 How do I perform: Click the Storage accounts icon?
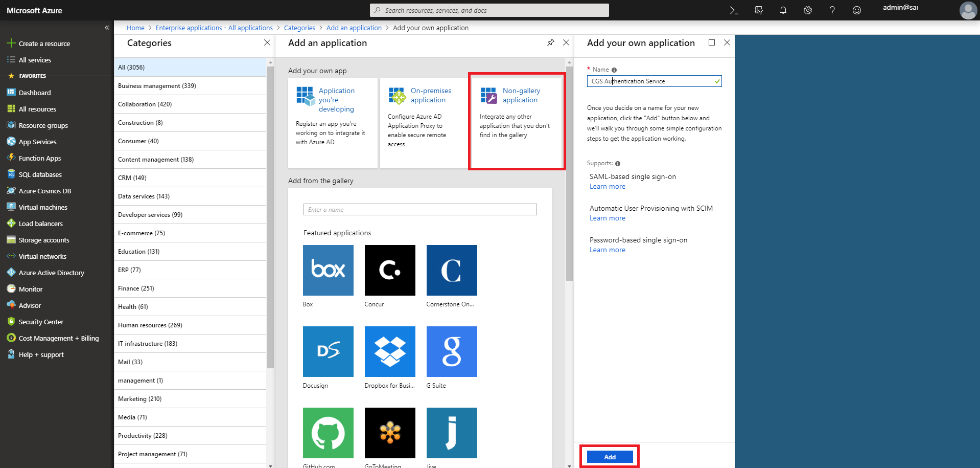click(x=11, y=239)
